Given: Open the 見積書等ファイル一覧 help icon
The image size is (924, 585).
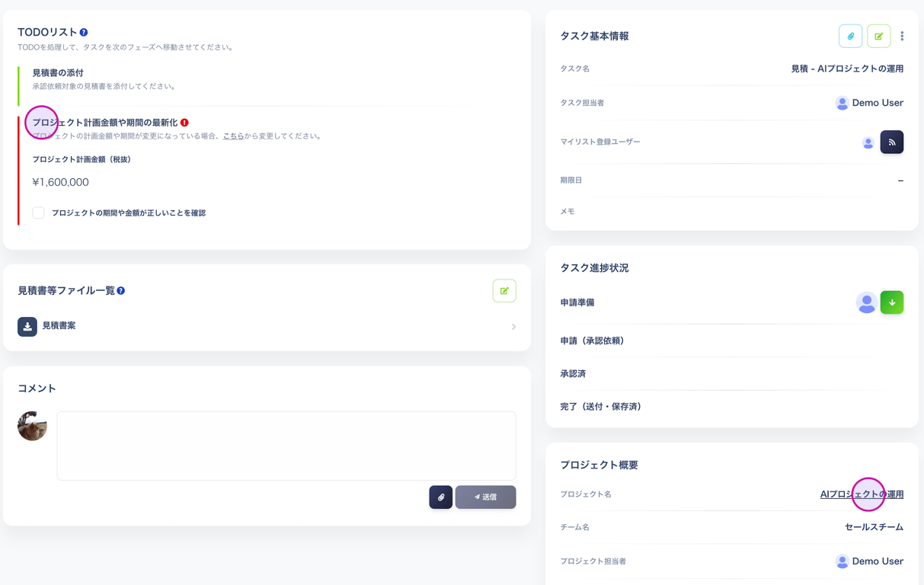Looking at the screenshot, I should tap(121, 290).
